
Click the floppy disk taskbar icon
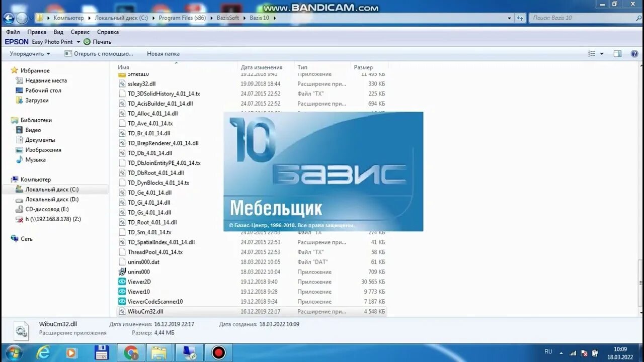point(102,352)
